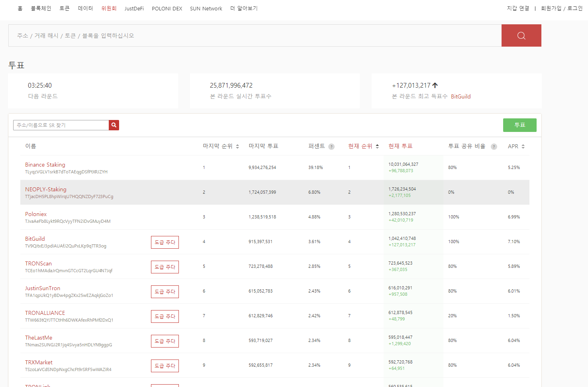Click the 마지막 투표 column header
Viewport: 588px width, 387px height.
(x=263, y=146)
